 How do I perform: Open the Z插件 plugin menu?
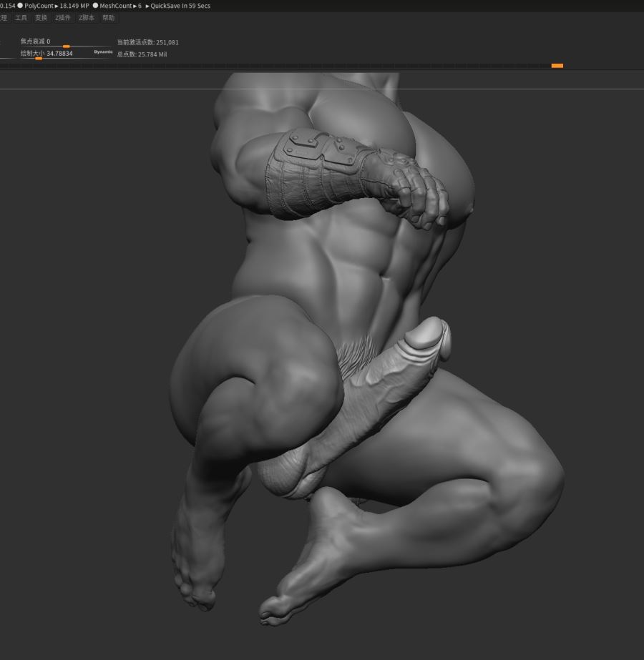(63, 18)
